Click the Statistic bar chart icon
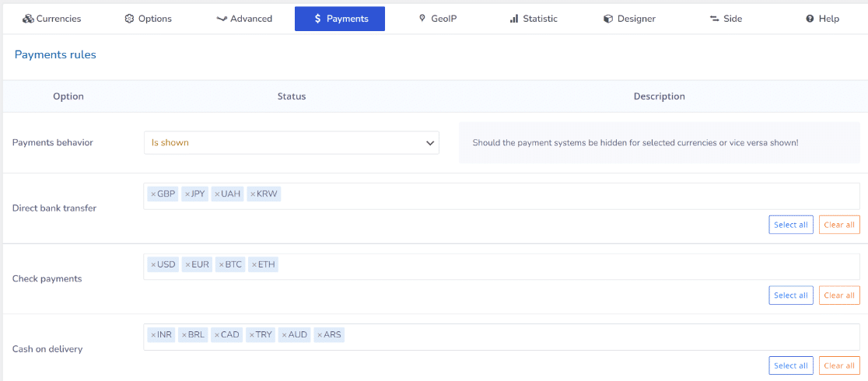Screen dimensions: 868x381 [513, 19]
